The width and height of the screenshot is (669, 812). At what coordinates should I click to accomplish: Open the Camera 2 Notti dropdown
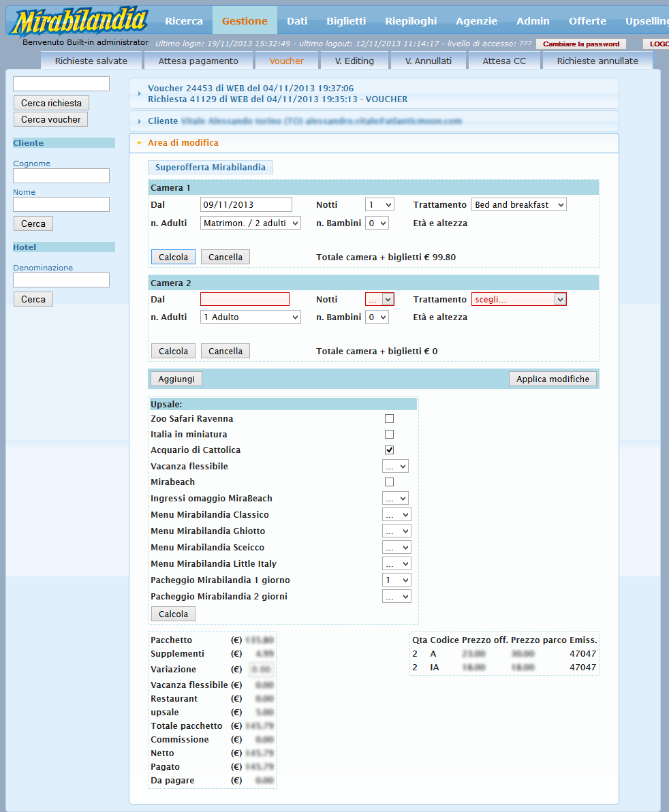pyautogui.click(x=379, y=299)
